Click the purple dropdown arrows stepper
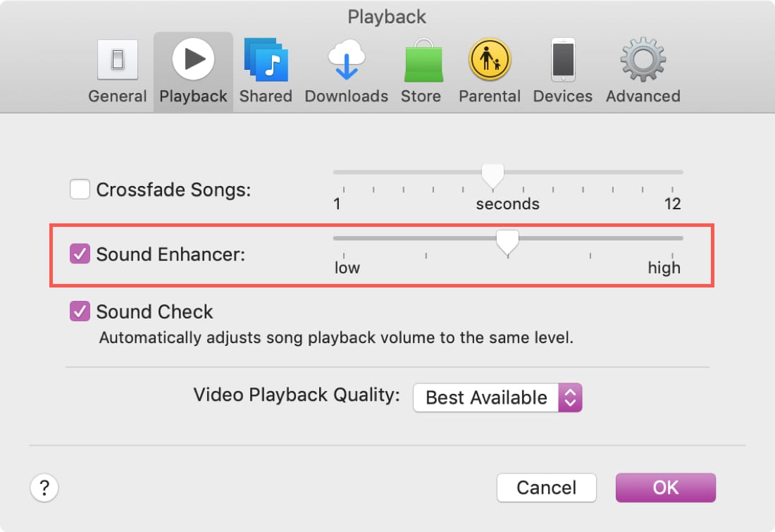Screen dimensions: 775x532 click(x=571, y=397)
